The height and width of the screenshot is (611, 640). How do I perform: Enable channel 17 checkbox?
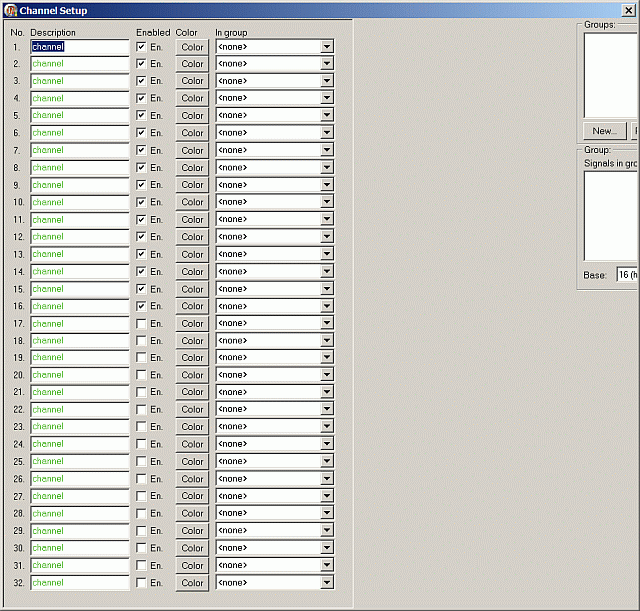[x=141, y=324]
